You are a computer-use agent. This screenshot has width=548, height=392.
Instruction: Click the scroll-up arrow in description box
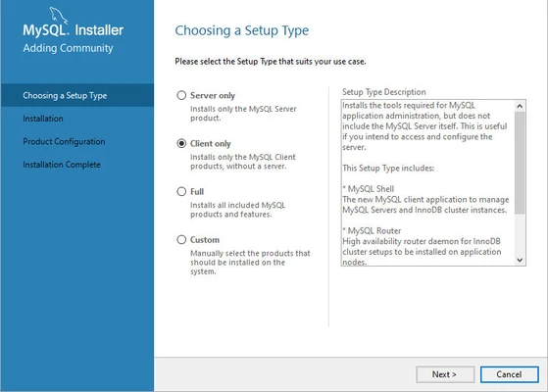pyautogui.click(x=520, y=106)
